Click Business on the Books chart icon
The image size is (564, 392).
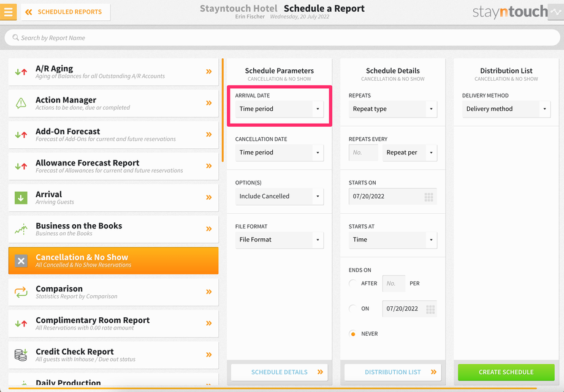(21, 229)
